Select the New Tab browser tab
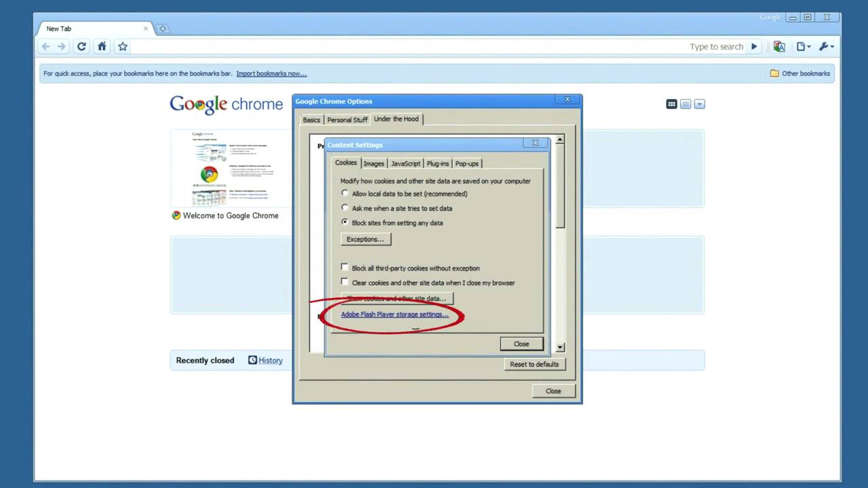 pos(95,28)
